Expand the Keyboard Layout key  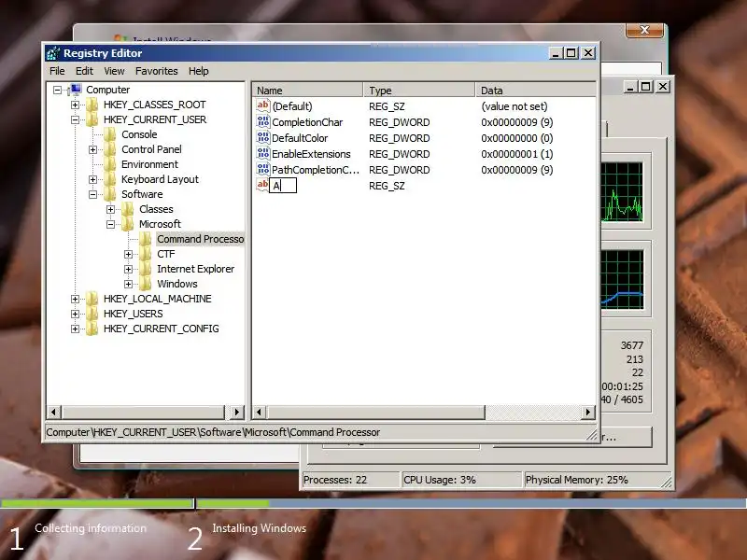(92, 179)
